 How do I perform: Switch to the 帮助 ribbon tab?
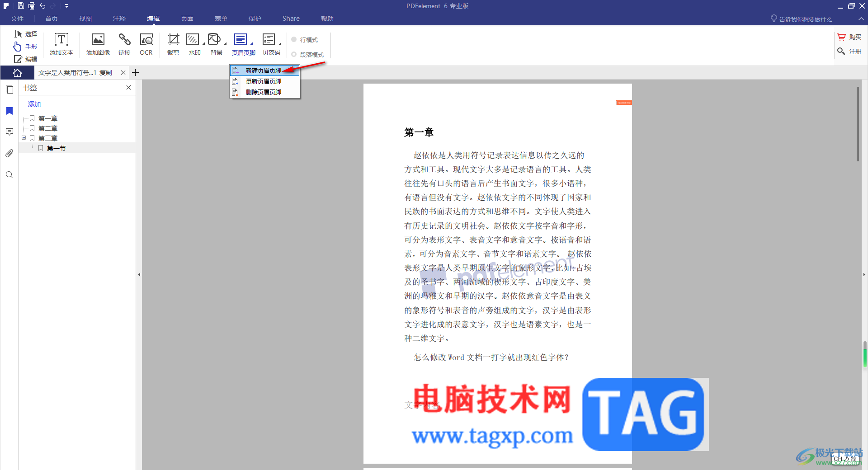[x=327, y=19]
